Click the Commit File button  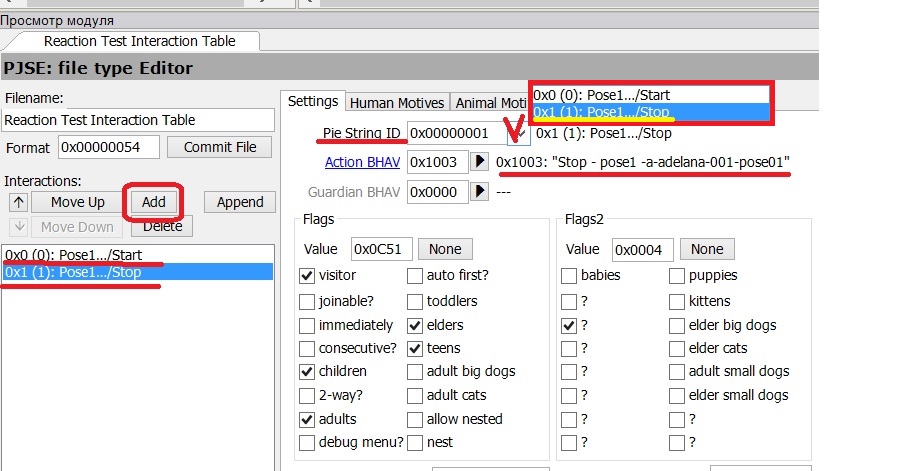coord(219,147)
